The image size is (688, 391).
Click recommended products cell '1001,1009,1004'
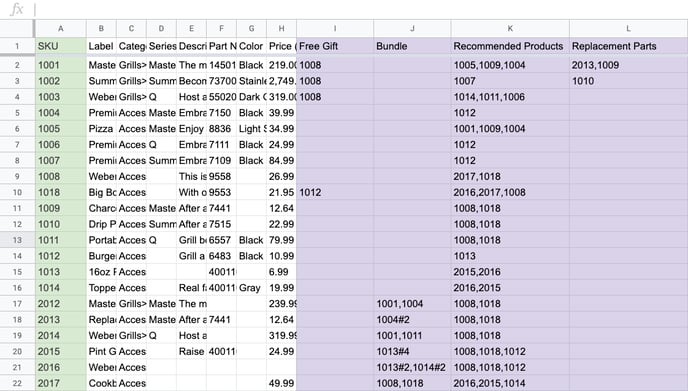coord(510,129)
